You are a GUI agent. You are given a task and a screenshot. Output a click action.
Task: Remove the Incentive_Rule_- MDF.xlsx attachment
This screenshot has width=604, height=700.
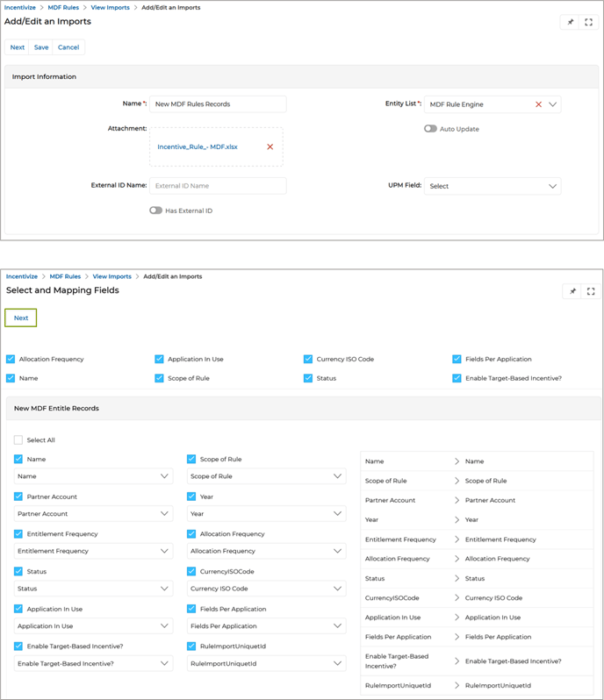[270, 146]
